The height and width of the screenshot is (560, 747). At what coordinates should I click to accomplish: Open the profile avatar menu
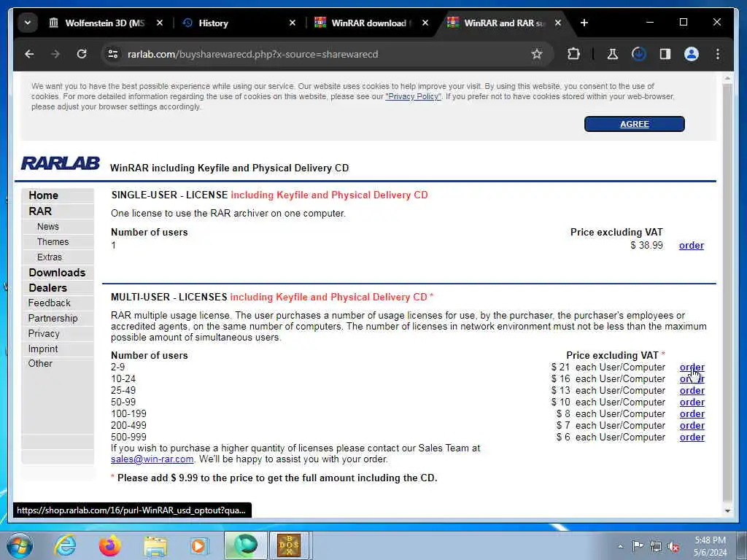point(692,54)
